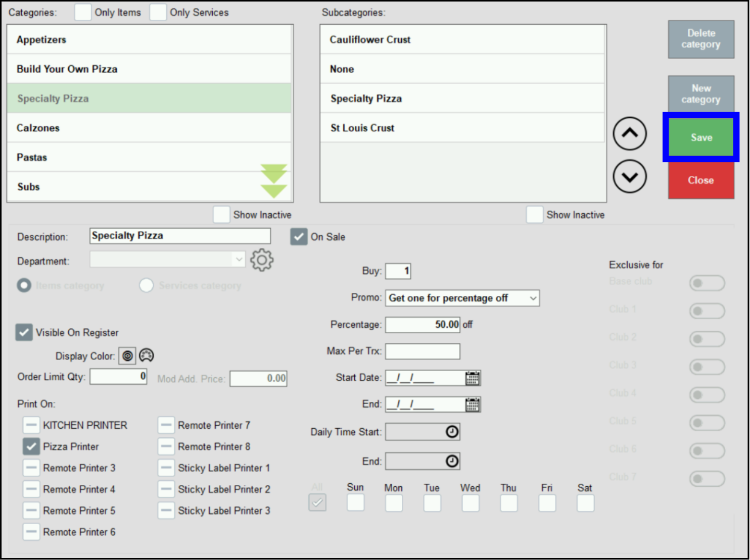
Task: Enable Remote Printer 5 checkbox
Action: point(31,511)
